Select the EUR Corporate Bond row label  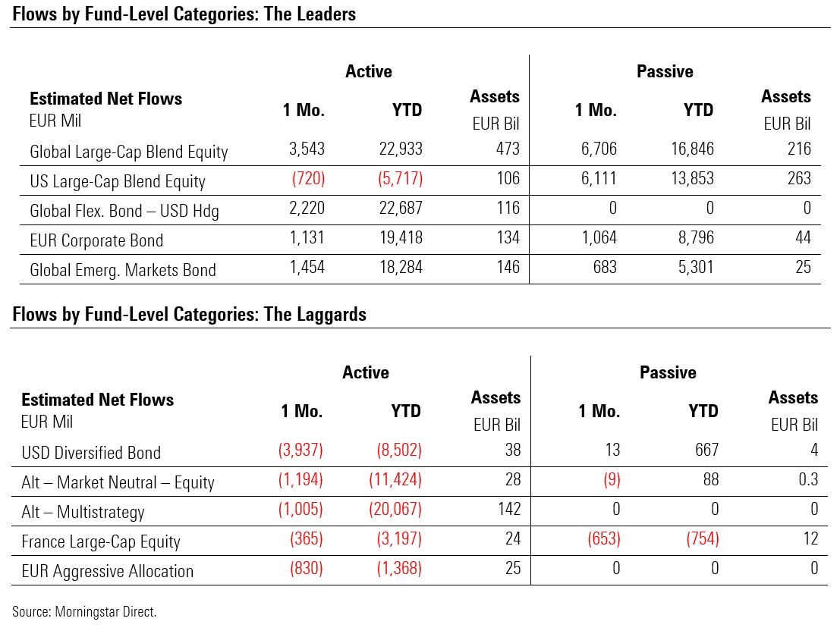pyautogui.click(x=96, y=240)
